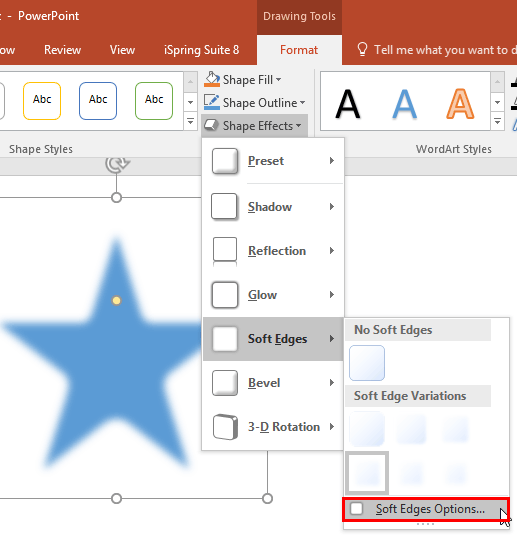This screenshot has width=517, height=535.
Task: Click the Shape Effects icon
Action: pos(212,126)
